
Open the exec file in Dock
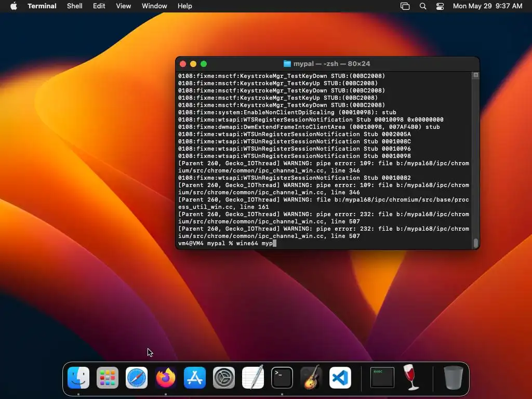(382, 377)
